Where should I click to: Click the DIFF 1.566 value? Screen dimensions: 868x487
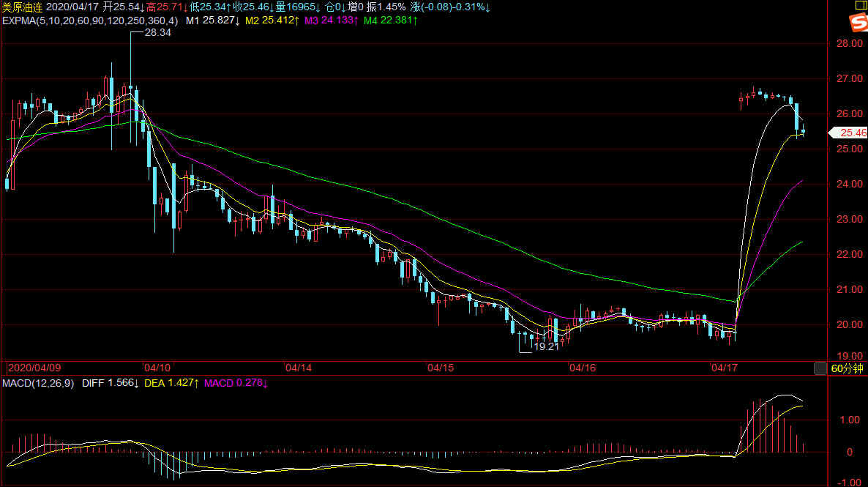[x=111, y=384]
